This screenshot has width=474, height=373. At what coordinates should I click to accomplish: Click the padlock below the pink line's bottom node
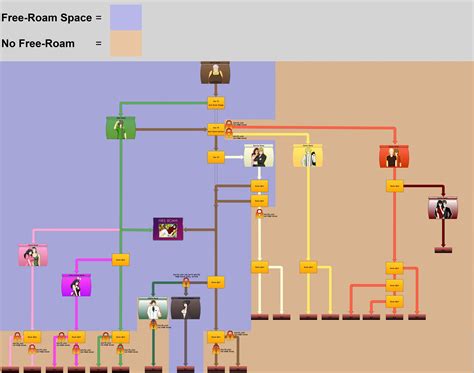pos(32,349)
